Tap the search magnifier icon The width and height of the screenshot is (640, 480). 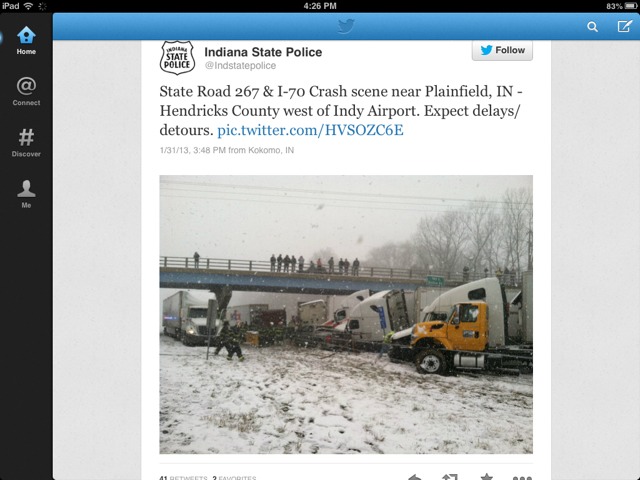click(x=592, y=27)
